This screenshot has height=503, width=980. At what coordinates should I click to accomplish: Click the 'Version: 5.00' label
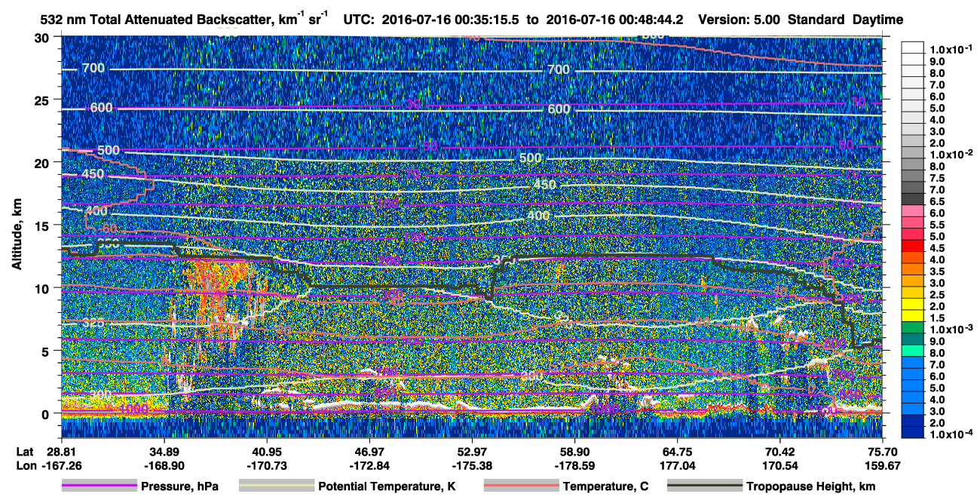click(x=740, y=20)
